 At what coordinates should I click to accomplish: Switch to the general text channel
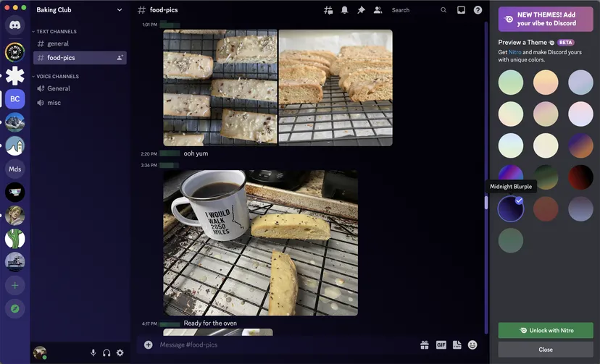click(x=58, y=44)
